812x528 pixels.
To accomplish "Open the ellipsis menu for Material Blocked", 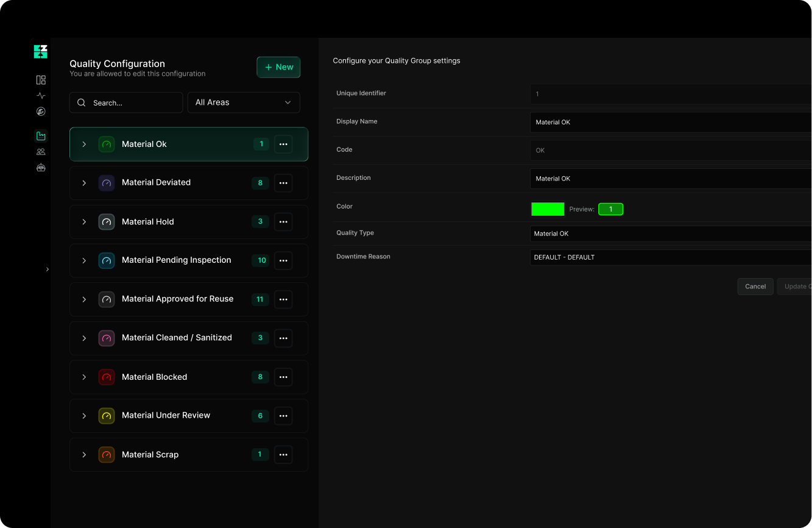I will tap(283, 377).
